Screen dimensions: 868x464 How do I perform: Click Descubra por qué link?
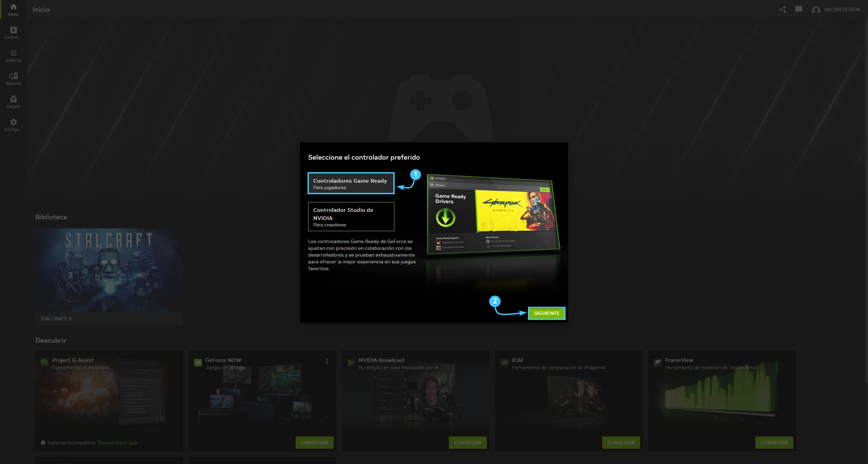(117, 443)
